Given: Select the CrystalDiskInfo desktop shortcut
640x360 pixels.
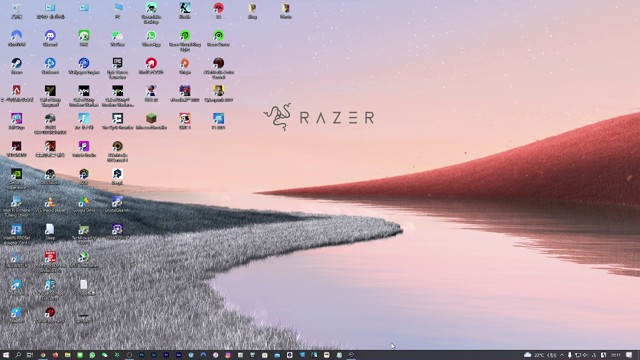Looking at the screenshot, I should [118, 204].
